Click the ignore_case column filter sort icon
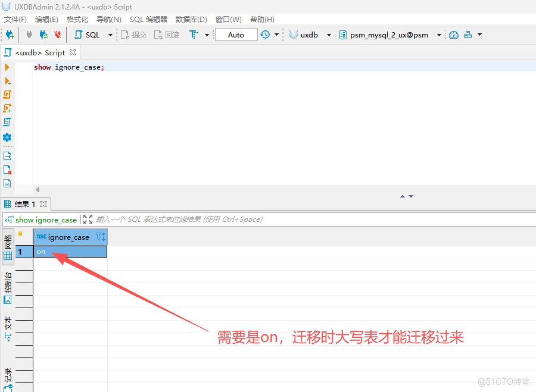Screen dimensions: 536x392 (x=101, y=237)
